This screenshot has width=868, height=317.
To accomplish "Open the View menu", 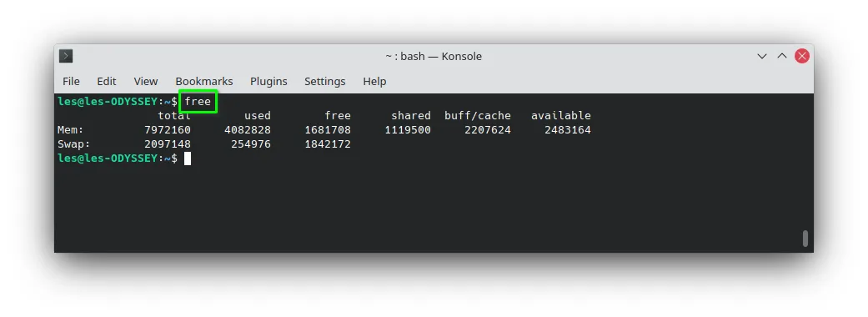I will tap(146, 81).
